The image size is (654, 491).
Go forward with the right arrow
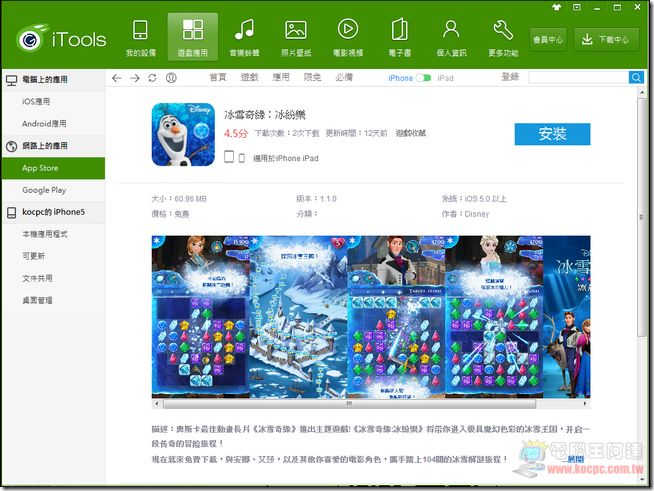coord(134,78)
